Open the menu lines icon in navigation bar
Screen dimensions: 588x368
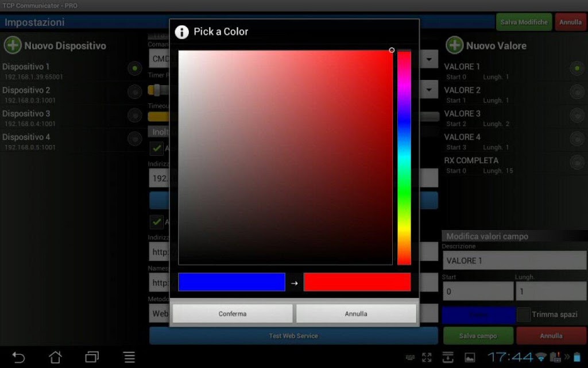coord(129,356)
